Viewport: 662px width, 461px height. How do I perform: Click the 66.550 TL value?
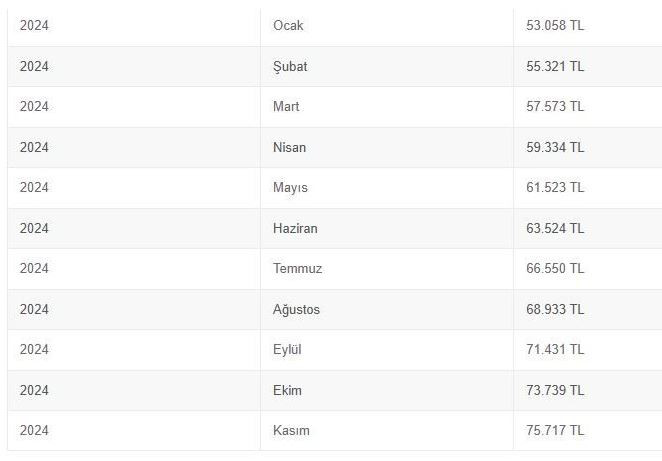pyautogui.click(x=555, y=269)
